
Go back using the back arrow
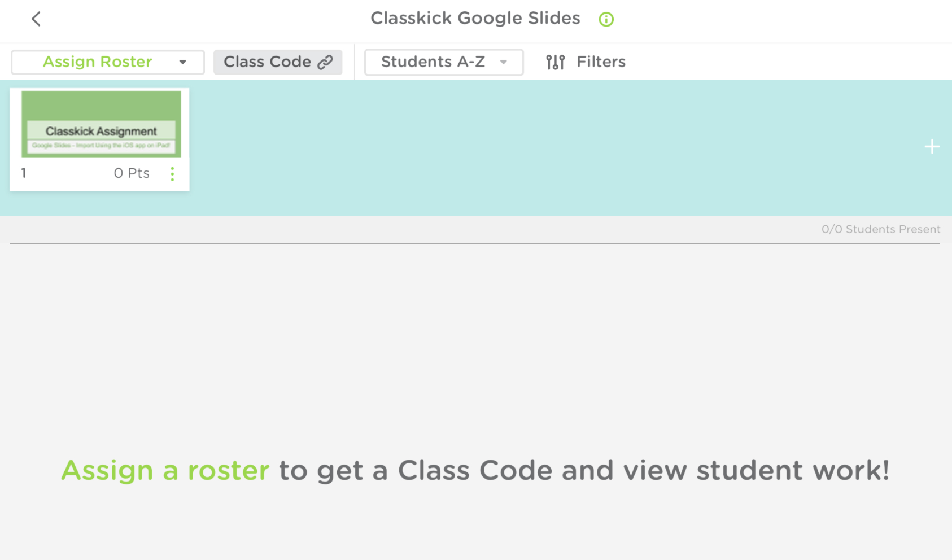tap(36, 19)
